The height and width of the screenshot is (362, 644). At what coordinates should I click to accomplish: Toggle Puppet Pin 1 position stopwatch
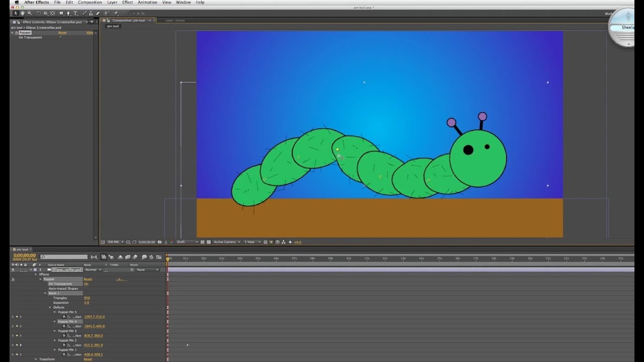point(64,354)
